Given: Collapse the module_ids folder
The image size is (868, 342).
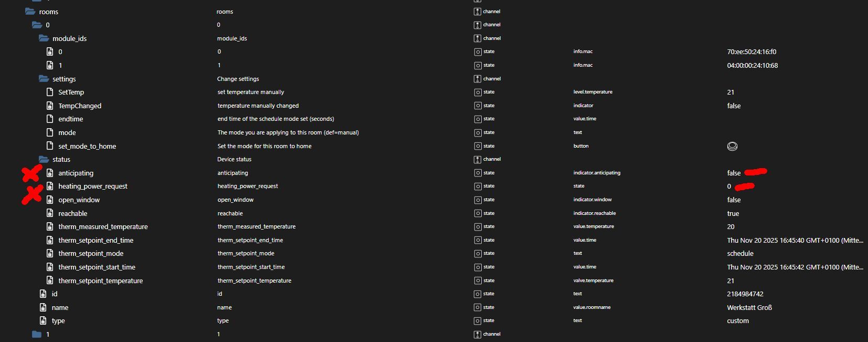Looking at the screenshot, I should pyautogui.click(x=44, y=38).
